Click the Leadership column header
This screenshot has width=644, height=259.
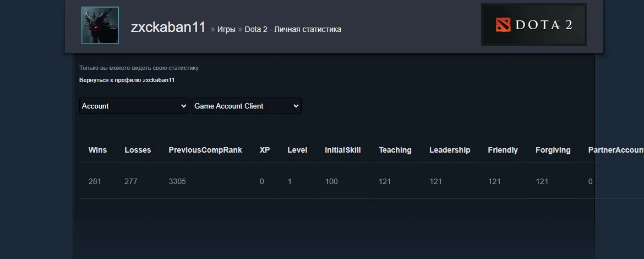[450, 150]
